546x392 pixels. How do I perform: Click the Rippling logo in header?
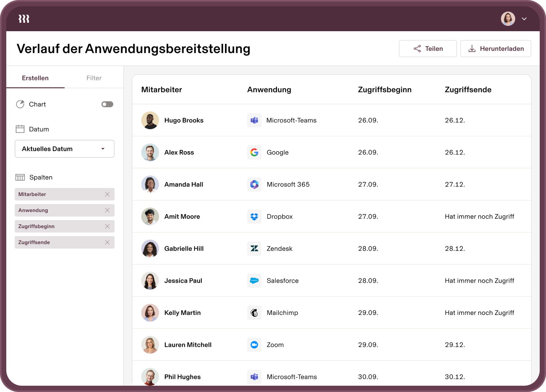coord(24,19)
